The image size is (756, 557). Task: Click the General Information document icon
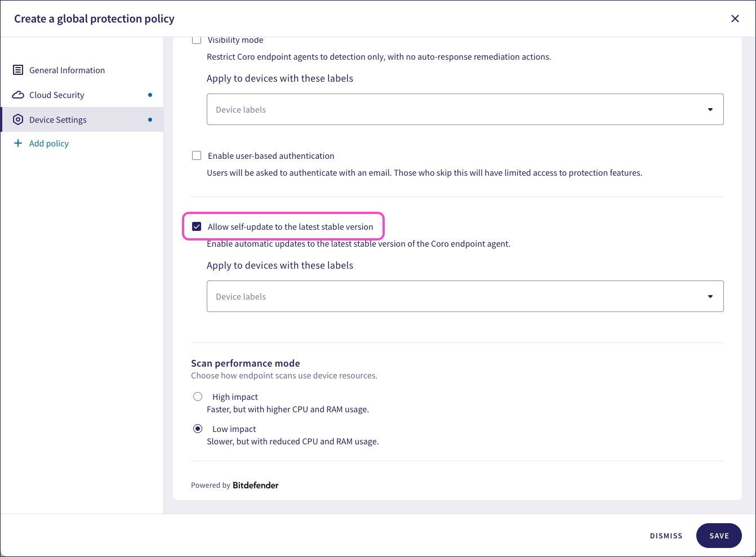(x=18, y=70)
